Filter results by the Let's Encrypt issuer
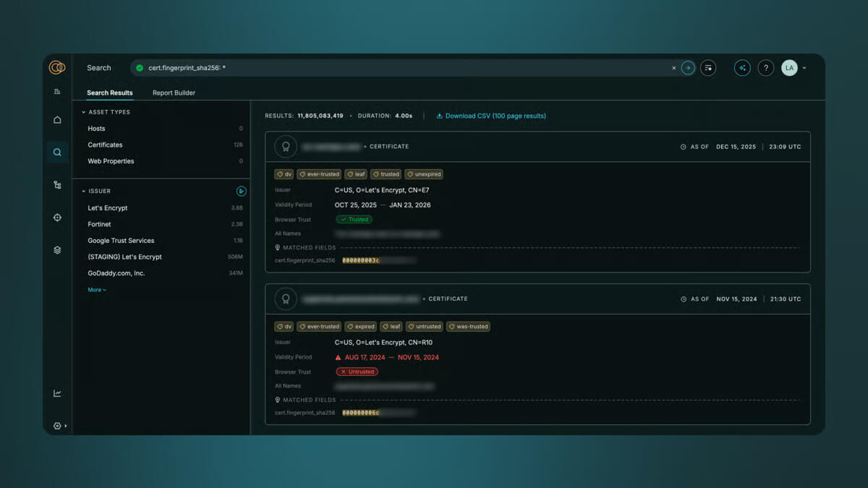The image size is (868, 488). click(106, 207)
